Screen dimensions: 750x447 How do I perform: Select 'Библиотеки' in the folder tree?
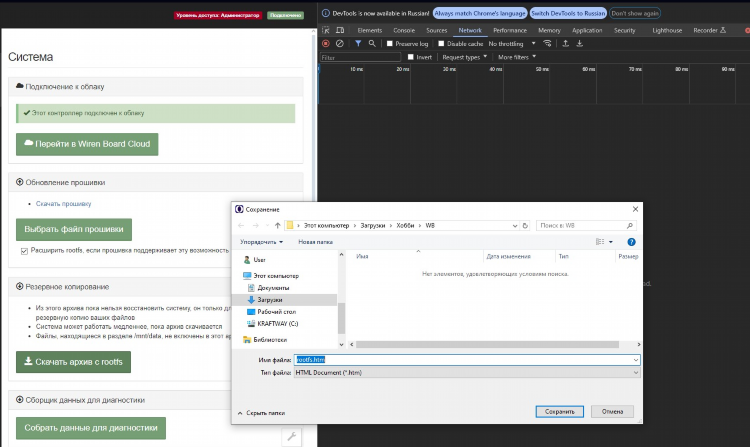pos(270,339)
